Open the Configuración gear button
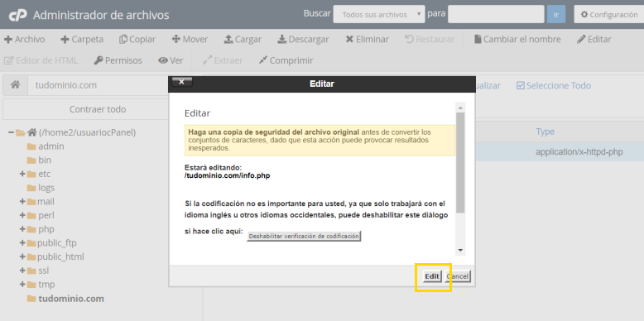 tap(608, 15)
